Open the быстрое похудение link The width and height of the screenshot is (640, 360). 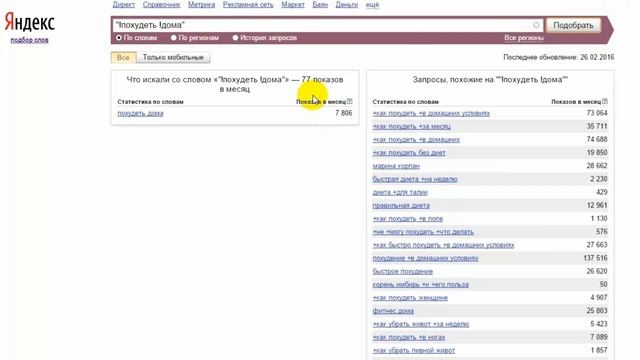click(402, 271)
